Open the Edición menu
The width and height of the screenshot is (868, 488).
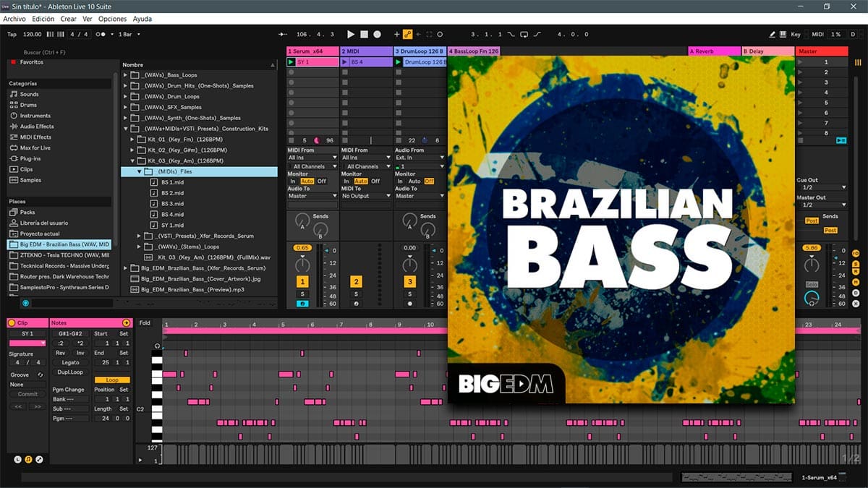pos(43,19)
